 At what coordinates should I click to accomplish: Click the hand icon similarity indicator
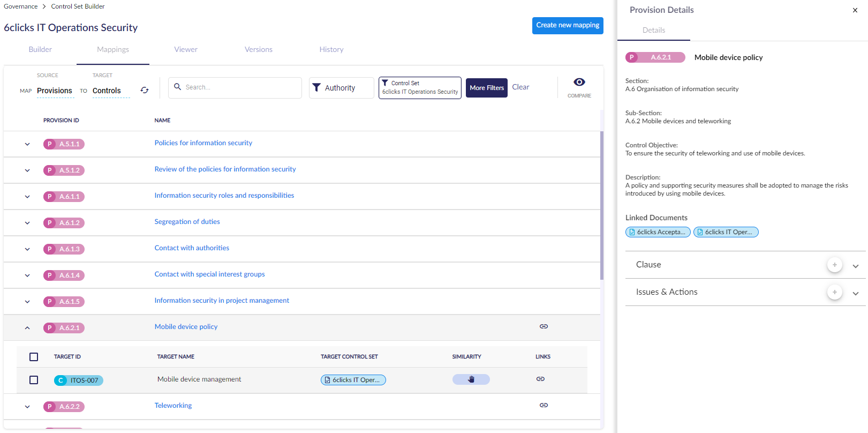[x=471, y=379]
